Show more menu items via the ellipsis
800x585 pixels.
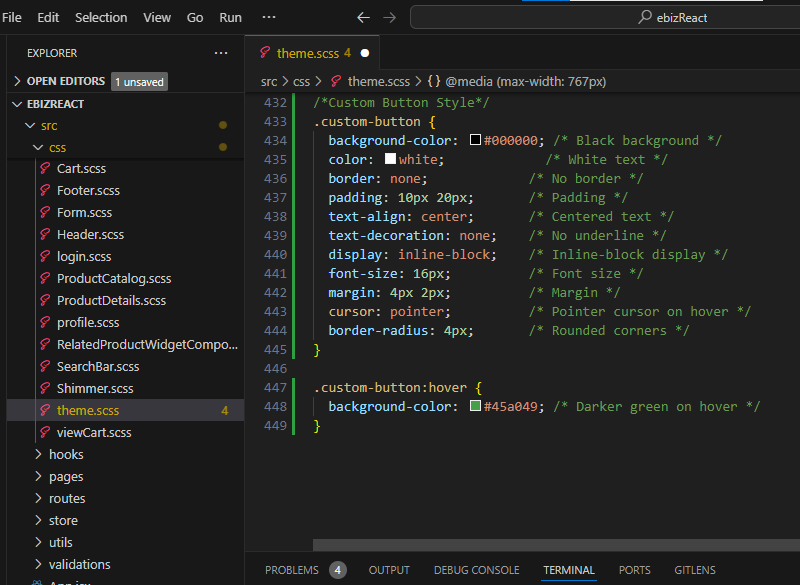269,17
